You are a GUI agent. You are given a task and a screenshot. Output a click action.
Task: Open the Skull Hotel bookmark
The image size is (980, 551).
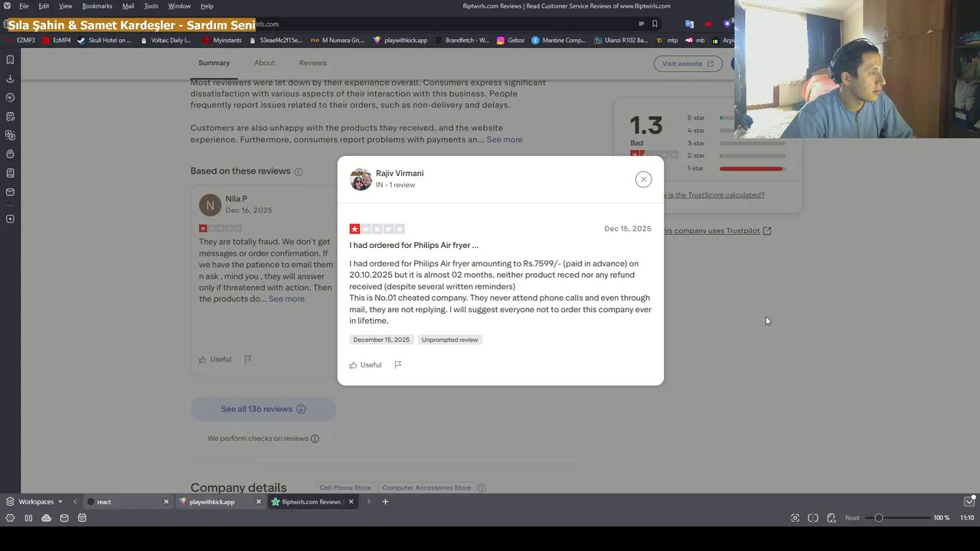[x=104, y=40]
